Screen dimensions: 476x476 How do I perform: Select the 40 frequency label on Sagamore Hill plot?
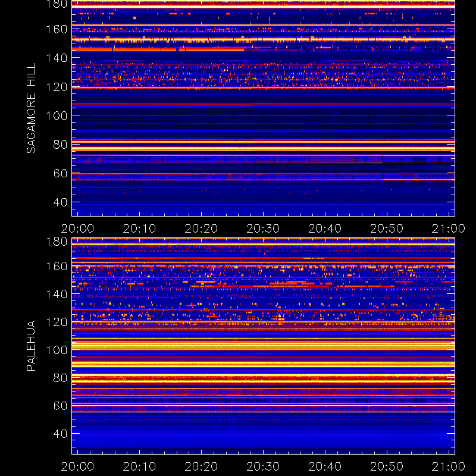point(60,202)
